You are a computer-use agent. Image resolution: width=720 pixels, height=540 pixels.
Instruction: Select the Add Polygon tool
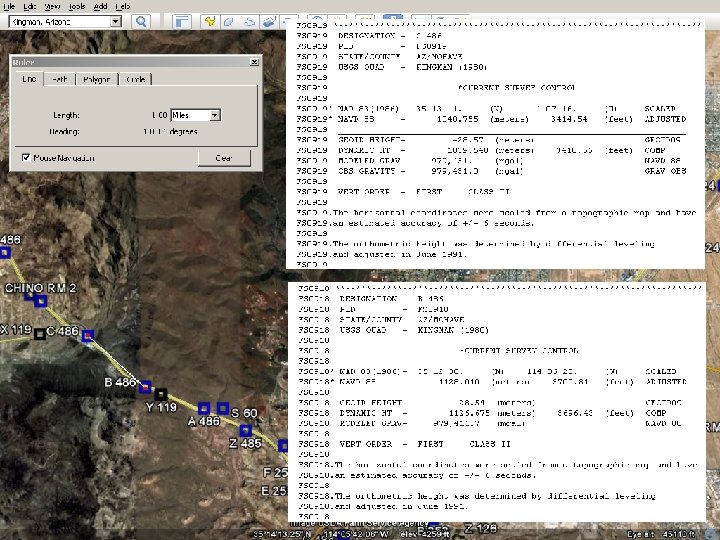click(229, 22)
